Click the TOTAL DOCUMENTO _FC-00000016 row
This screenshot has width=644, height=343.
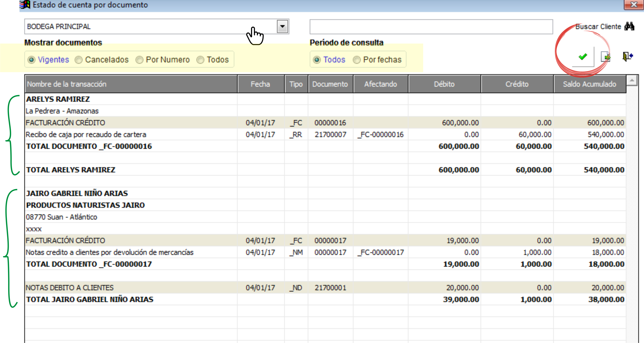pos(325,146)
